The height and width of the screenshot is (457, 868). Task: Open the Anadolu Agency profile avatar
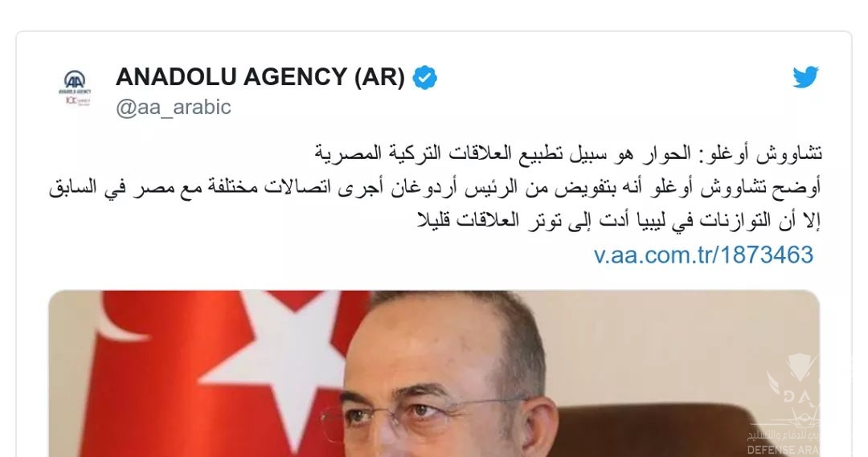75,88
